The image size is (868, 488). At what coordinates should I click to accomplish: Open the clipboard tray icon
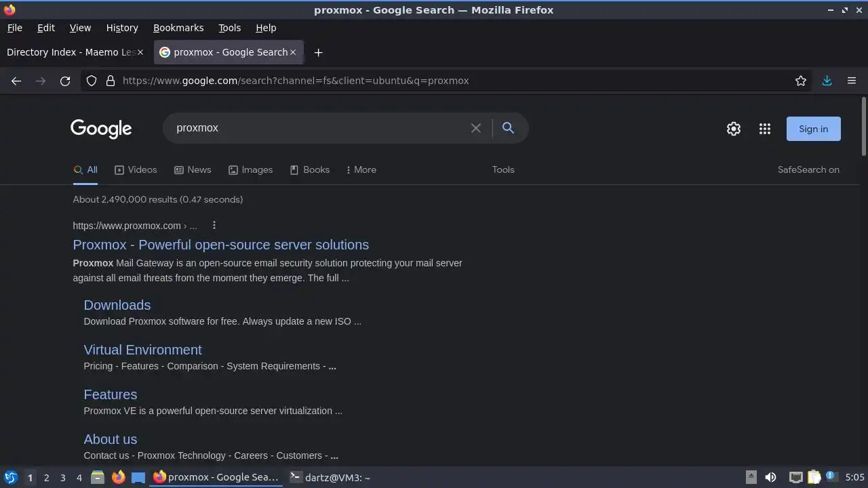pyautogui.click(x=814, y=477)
